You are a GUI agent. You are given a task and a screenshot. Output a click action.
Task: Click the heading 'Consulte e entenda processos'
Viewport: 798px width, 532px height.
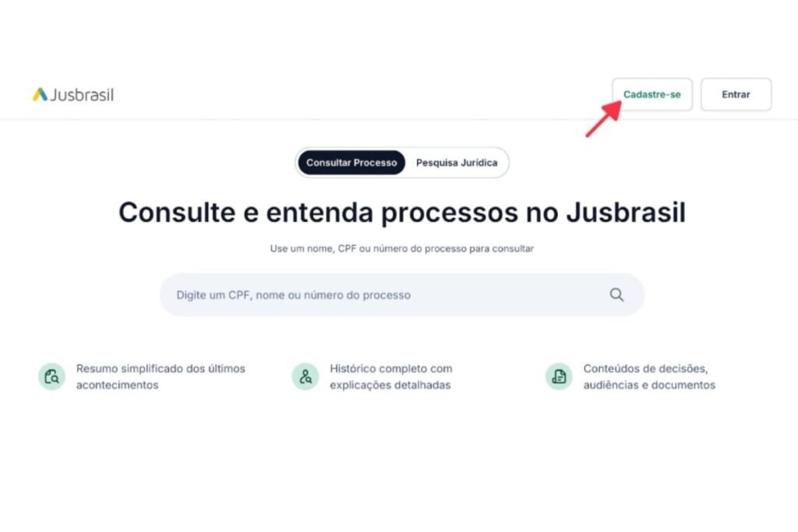[x=318, y=213]
